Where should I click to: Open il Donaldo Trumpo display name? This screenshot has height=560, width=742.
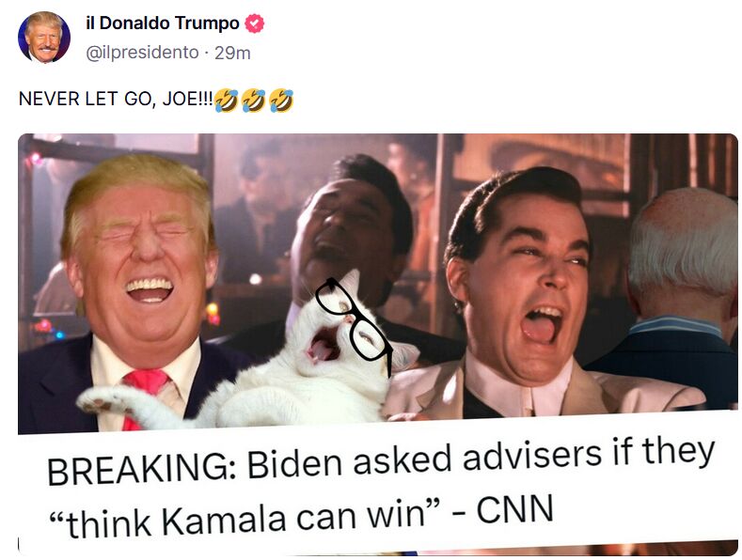point(163,23)
